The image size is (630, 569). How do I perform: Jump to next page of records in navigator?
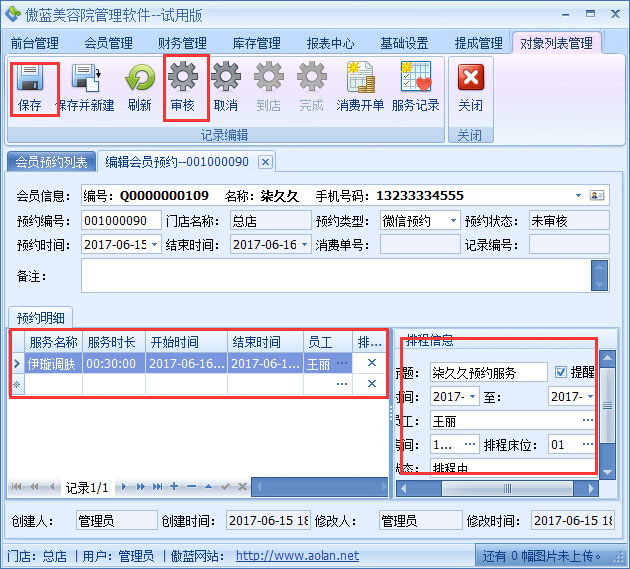click(141, 487)
